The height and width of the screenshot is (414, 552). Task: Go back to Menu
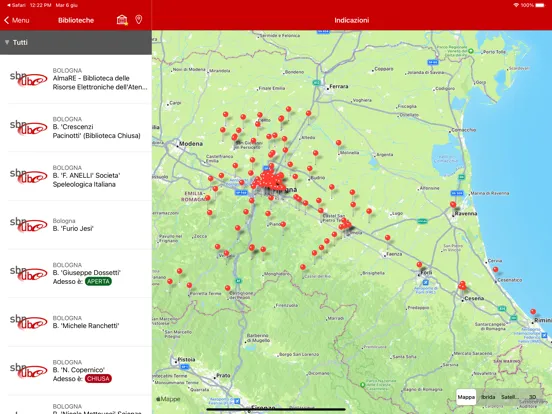pyautogui.click(x=17, y=20)
